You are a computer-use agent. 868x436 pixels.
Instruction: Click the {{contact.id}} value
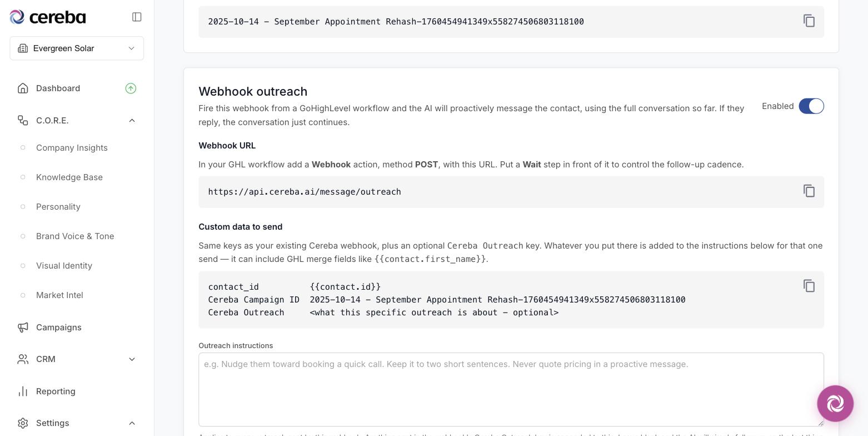pyautogui.click(x=345, y=287)
